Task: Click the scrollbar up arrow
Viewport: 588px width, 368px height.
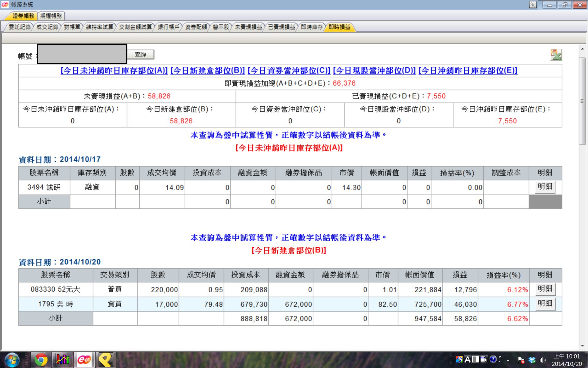Action: [582, 49]
